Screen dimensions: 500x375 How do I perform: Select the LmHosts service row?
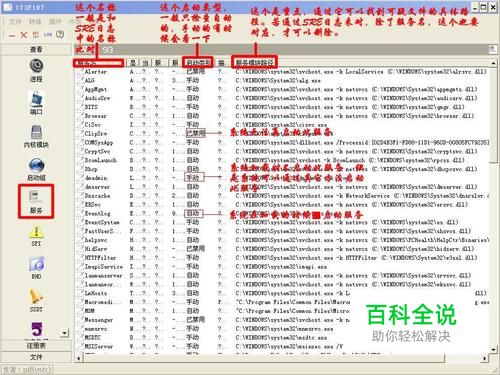tap(282, 293)
